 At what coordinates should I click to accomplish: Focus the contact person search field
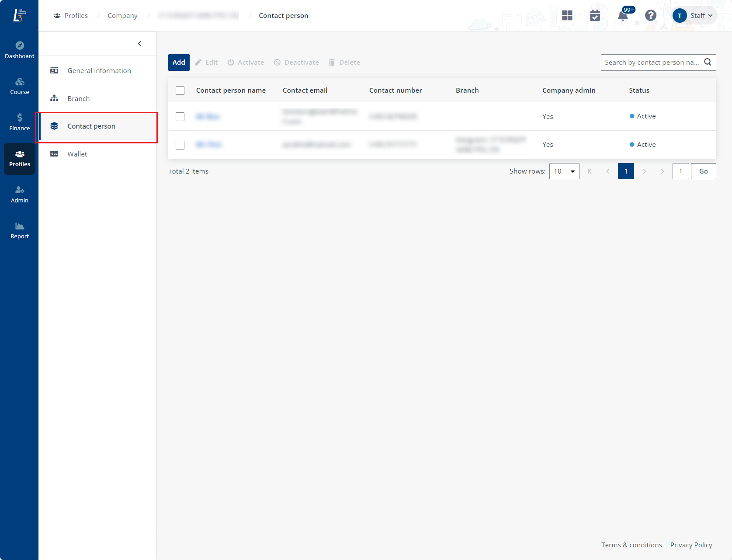tap(651, 63)
